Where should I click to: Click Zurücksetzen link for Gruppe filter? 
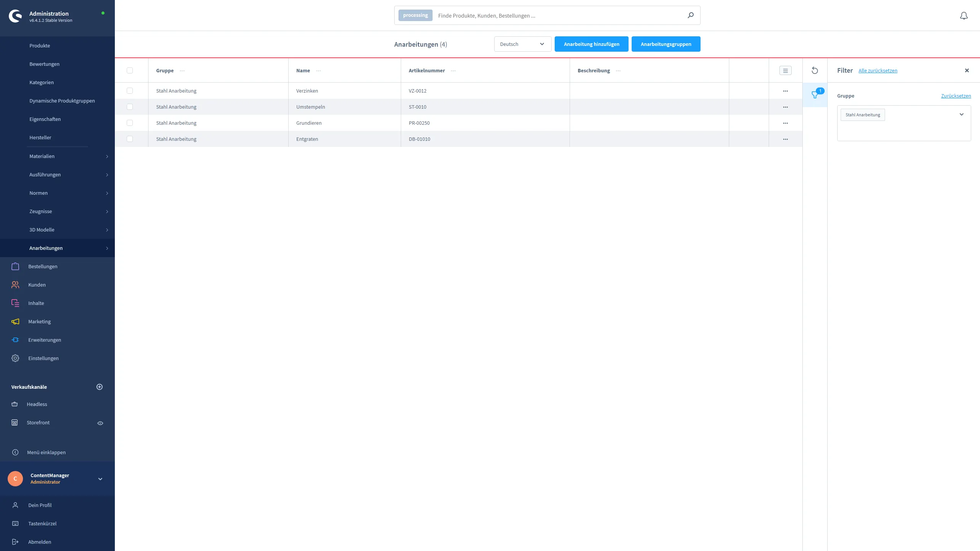[956, 96]
